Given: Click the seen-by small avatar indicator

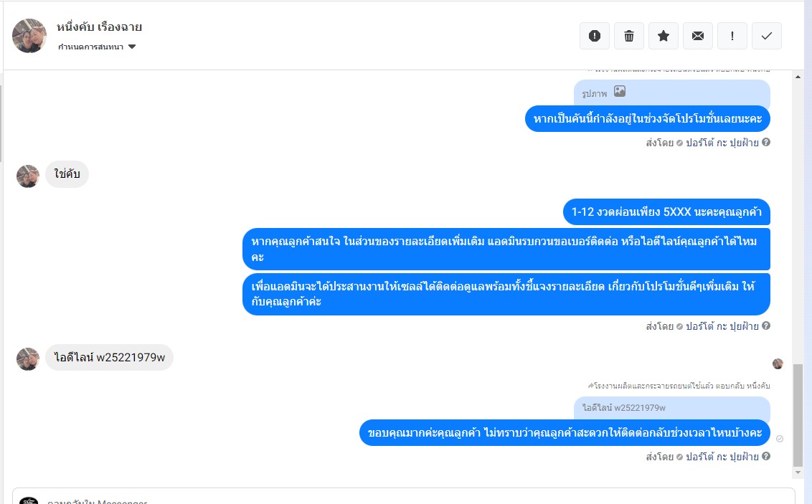Looking at the screenshot, I should tap(778, 363).
